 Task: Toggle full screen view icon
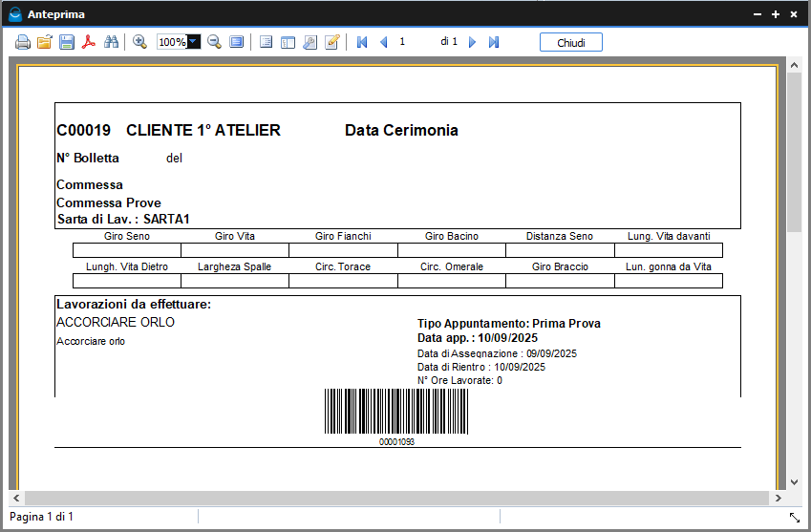click(236, 42)
